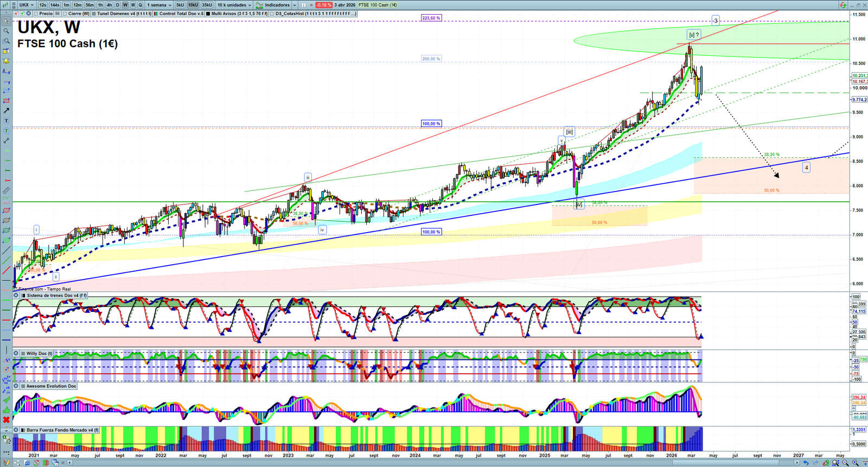
Task: Click the undo arrow in bottom-right toolbar
Action: tap(806, 463)
